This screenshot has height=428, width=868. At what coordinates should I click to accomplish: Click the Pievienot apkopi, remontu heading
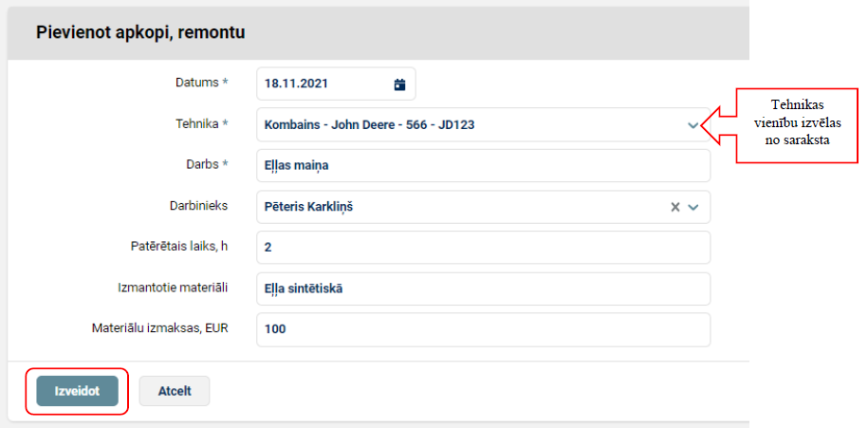140,32
